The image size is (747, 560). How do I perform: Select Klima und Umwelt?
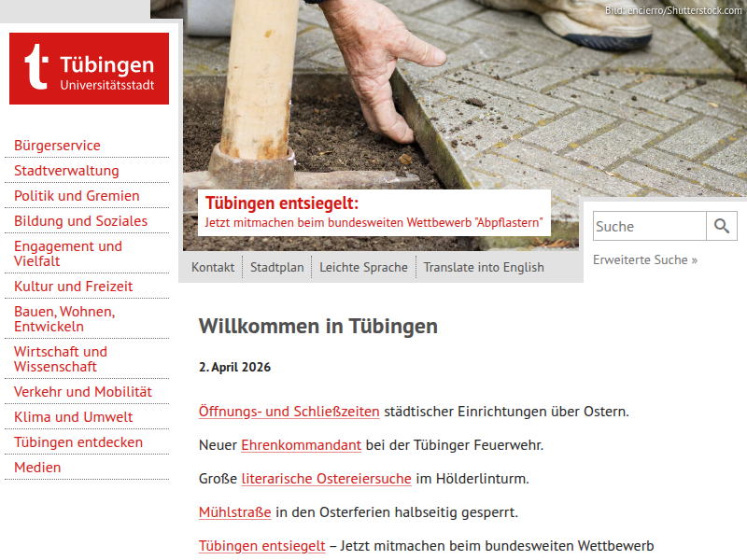(x=73, y=417)
